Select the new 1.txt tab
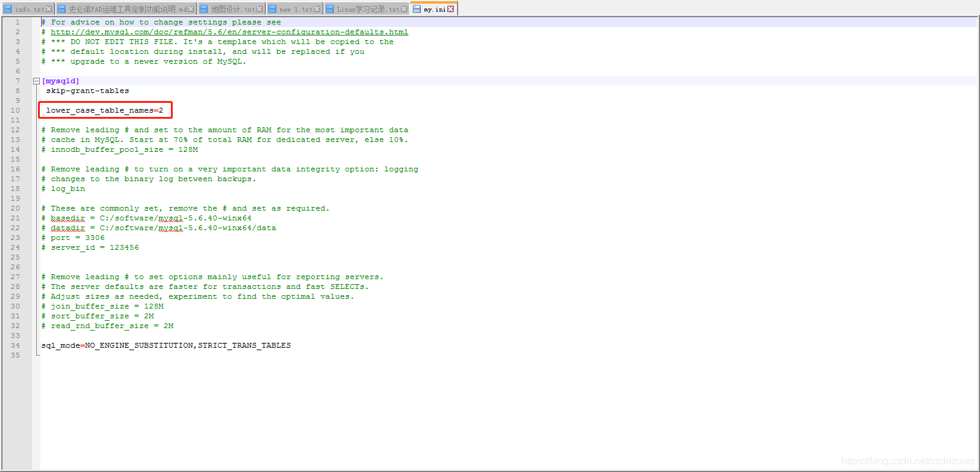980x472 pixels. pos(294,9)
